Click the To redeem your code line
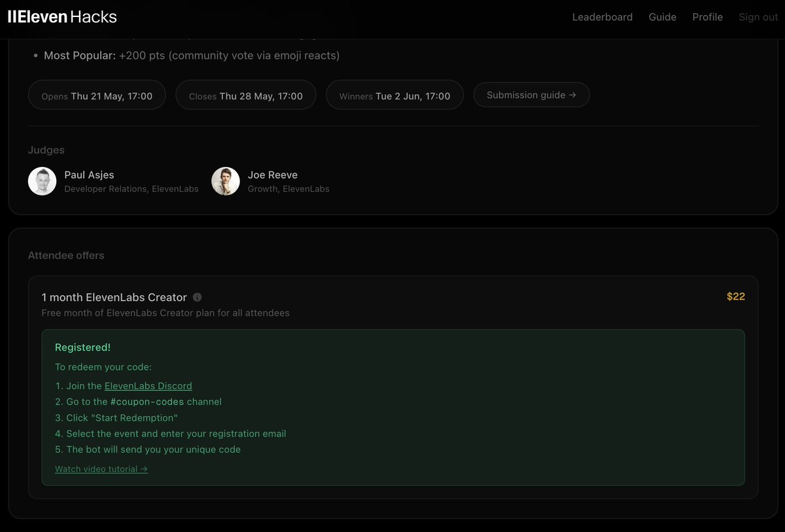Screen dimensions: 785x532 (x=103, y=367)
